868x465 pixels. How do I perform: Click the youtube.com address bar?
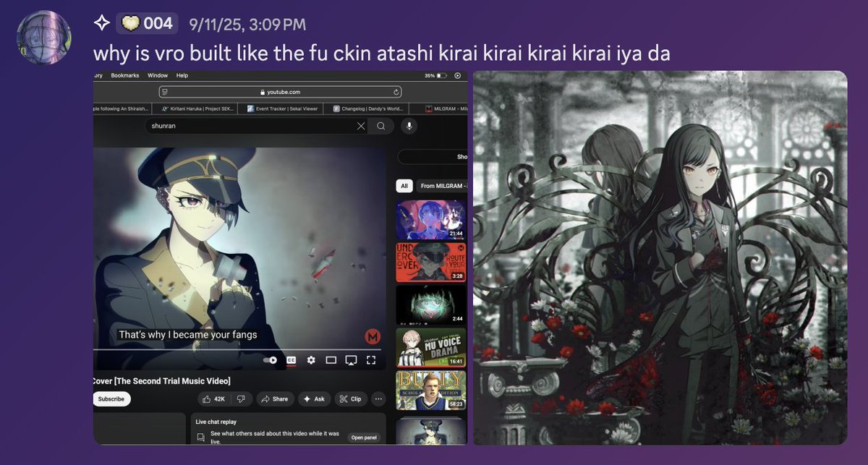pyautogui.click(x=281, y=92)
